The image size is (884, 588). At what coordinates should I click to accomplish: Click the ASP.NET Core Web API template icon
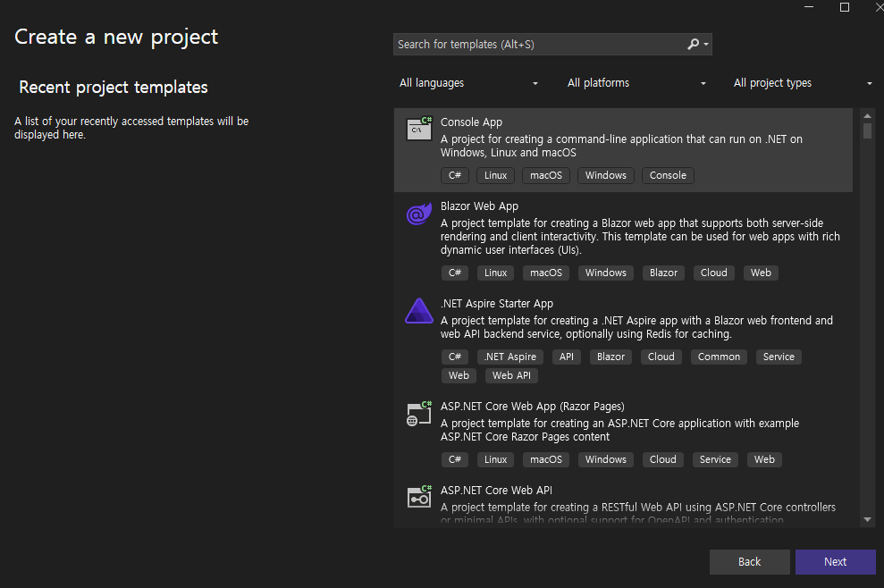click(419, 497)
